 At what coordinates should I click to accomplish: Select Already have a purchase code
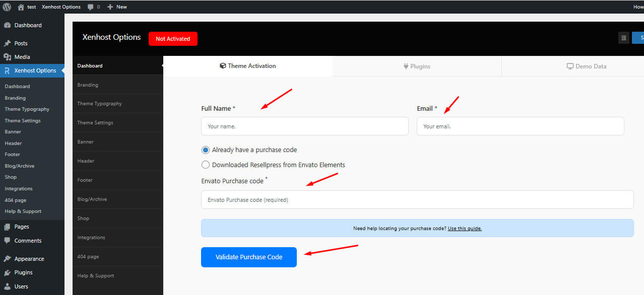(x=206, y=150)
